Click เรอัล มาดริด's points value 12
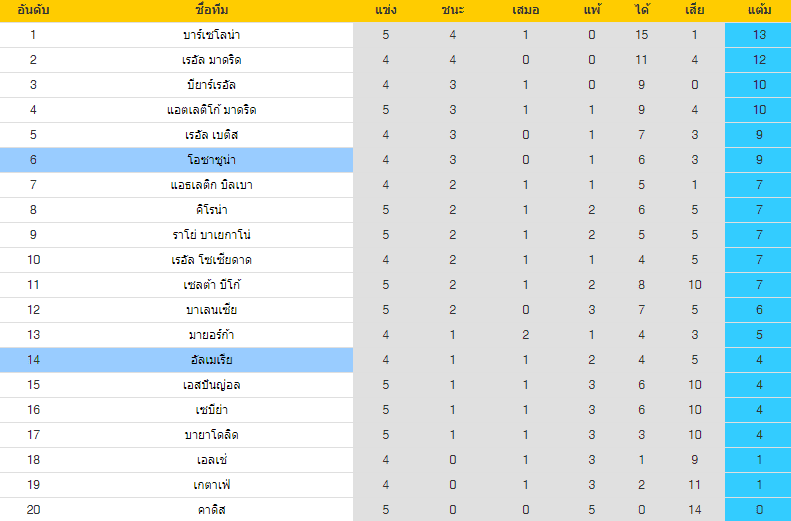 (x=759, y=60)
